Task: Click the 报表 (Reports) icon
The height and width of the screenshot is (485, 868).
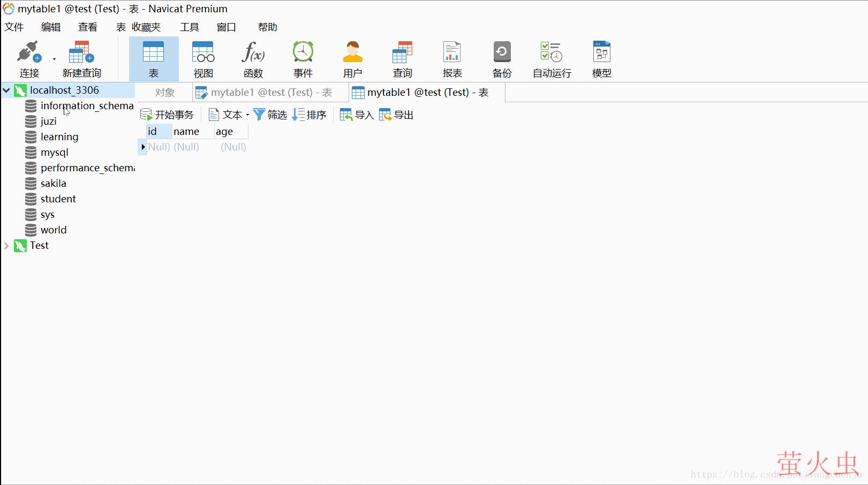Action: [x=452, y=58]
